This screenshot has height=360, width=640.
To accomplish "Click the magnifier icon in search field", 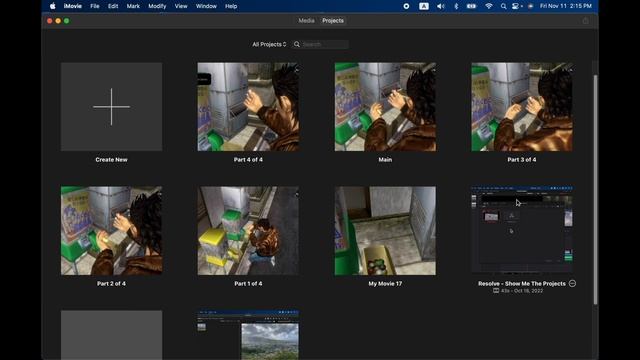I will point(297,44).
